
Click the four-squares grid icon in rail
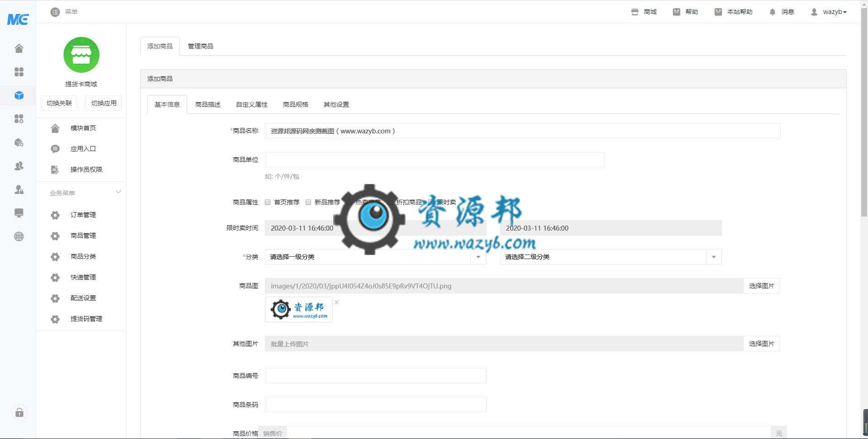[x=19, y=72]
